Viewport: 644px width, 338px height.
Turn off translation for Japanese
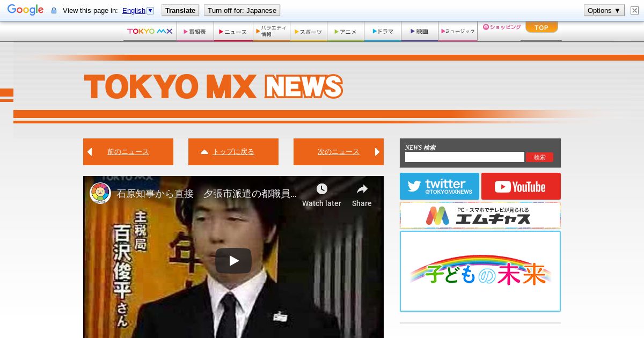(242, 10)
